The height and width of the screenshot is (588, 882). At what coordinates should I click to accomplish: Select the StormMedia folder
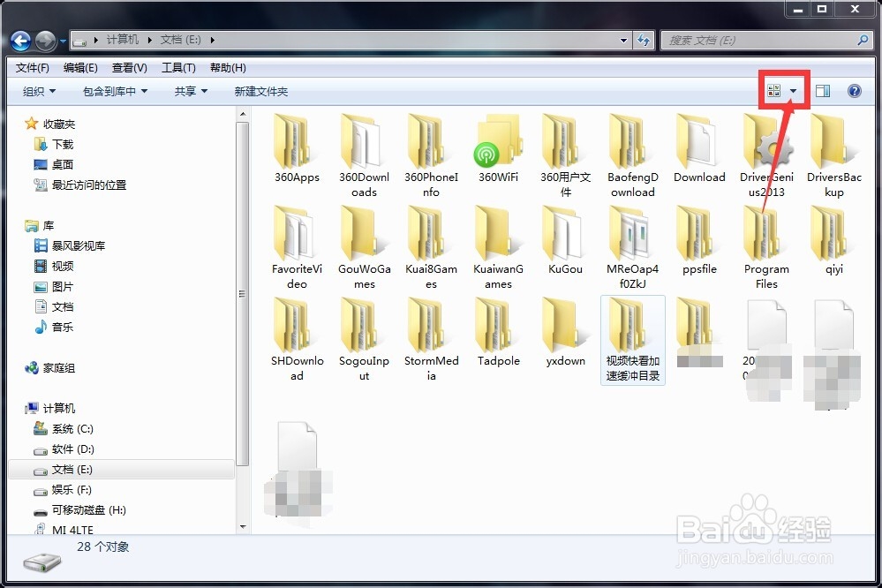click(x=431, y=340)
